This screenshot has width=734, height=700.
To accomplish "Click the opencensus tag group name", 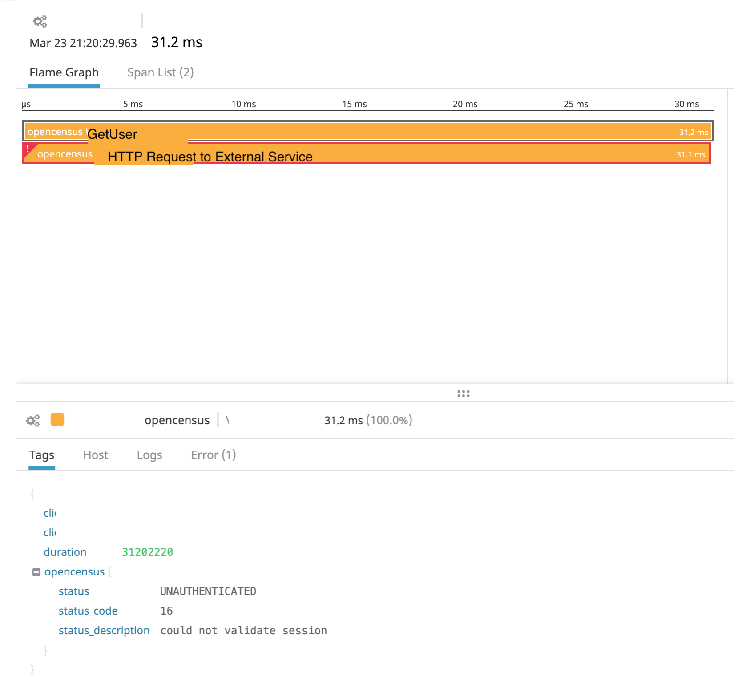I will (74, 571).
